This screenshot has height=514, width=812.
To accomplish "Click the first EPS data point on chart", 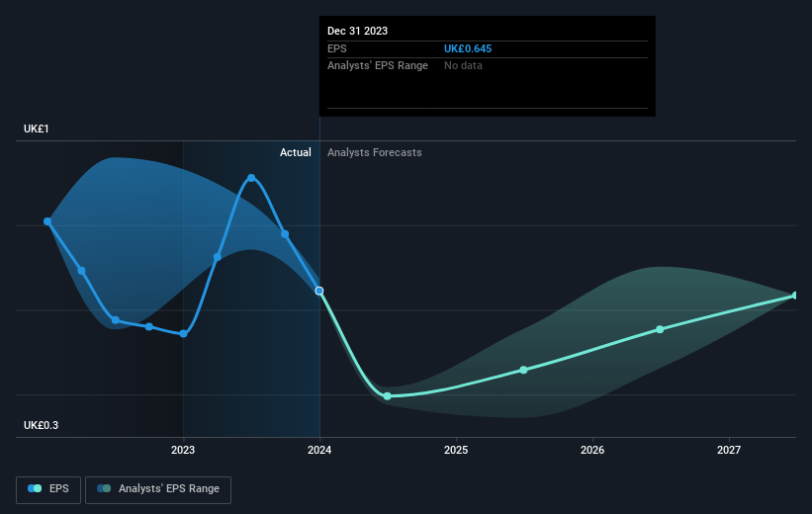I will pyautogui.click(x=47, y=221).
